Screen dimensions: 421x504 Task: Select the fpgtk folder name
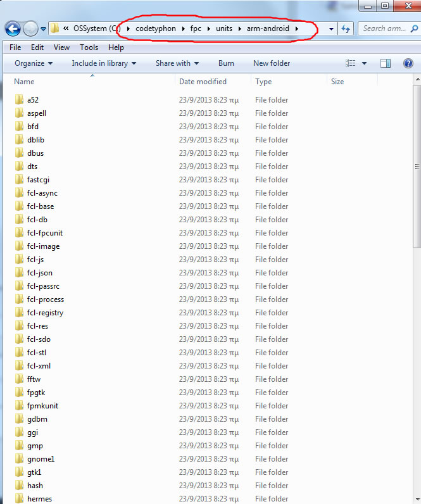pyautogui.click(x=36, y=393)
